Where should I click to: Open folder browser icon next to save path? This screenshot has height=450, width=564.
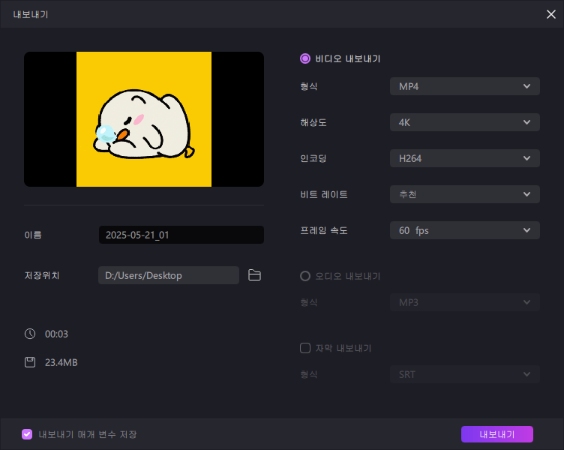pyautogui.click(x=254, y=275)
